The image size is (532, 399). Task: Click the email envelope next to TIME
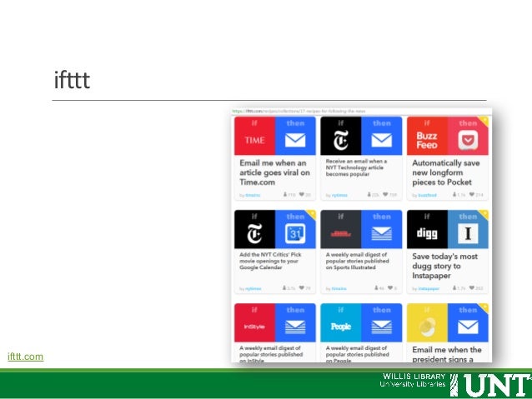pos(295,140)
